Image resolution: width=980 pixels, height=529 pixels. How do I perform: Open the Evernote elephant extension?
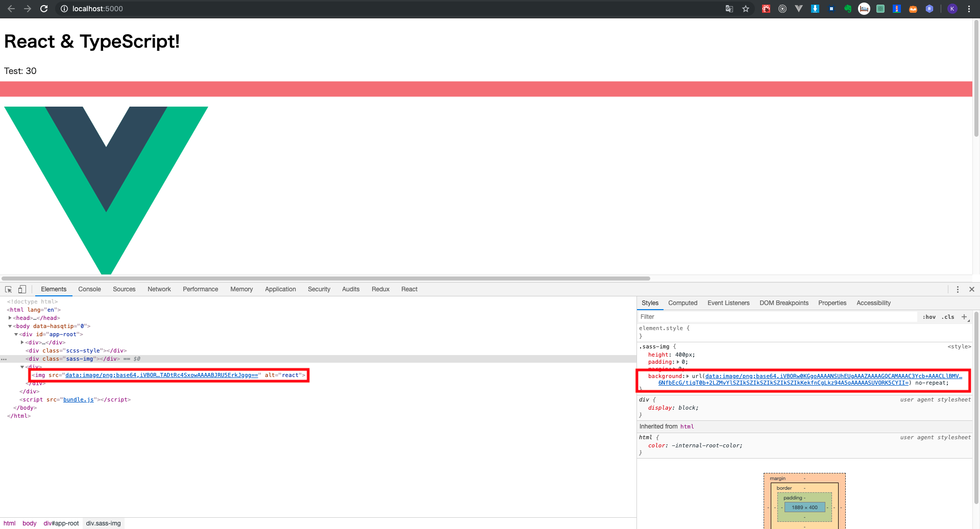click(848, 9)
